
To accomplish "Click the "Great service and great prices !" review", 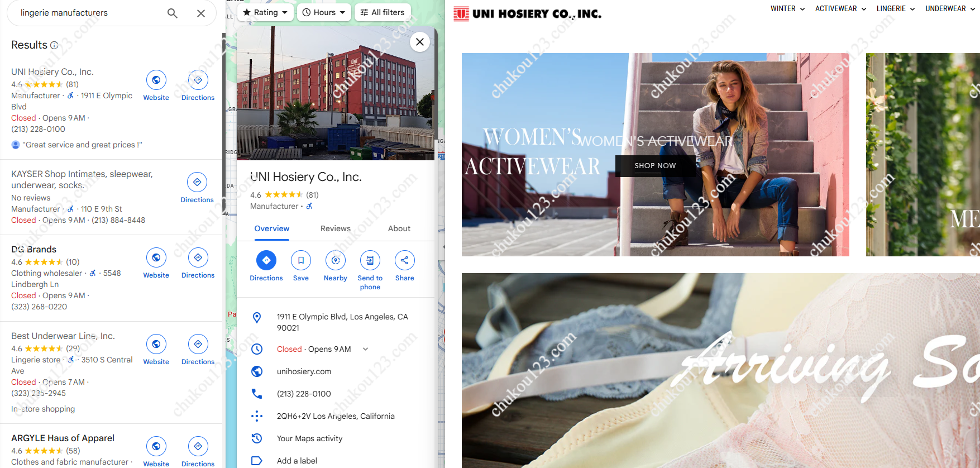I will click(x=83, y=145).
